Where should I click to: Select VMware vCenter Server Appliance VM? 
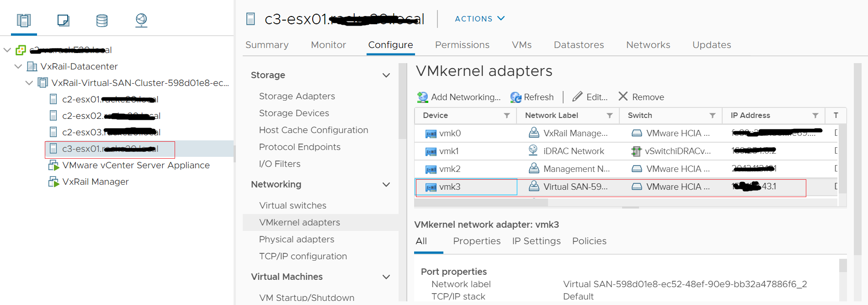point(136,165)
